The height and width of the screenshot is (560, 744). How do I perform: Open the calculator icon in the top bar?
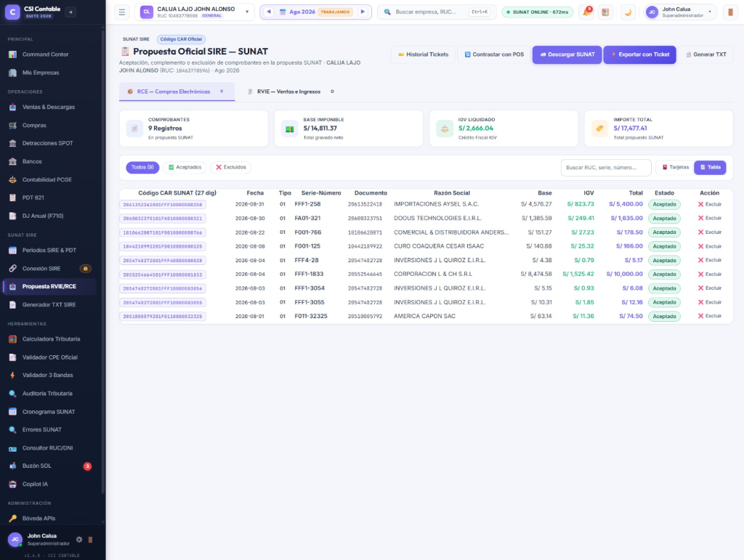[x=605, y=12]
